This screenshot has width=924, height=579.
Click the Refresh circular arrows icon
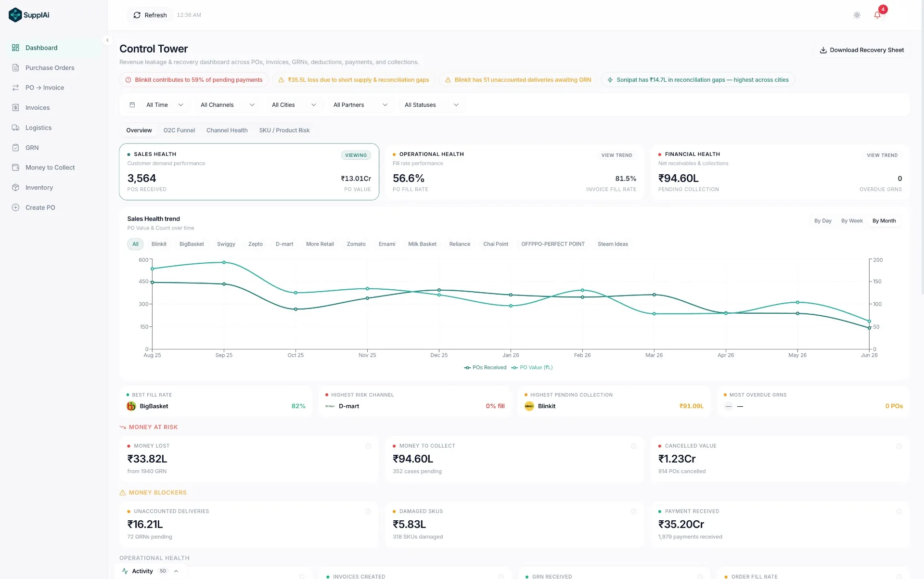[137, 15]
